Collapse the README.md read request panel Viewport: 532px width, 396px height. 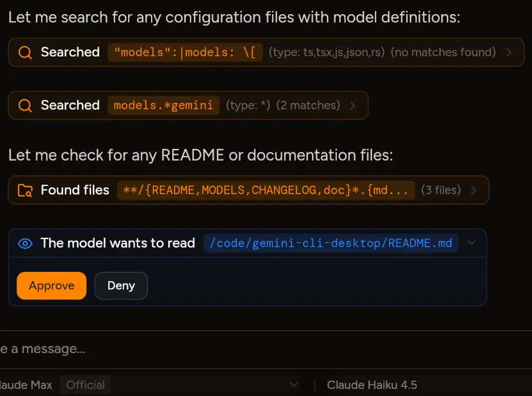click(x=471, y=244)
